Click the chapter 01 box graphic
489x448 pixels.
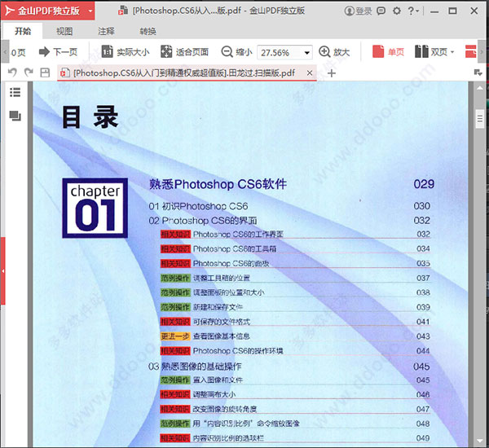coord(95,208)
